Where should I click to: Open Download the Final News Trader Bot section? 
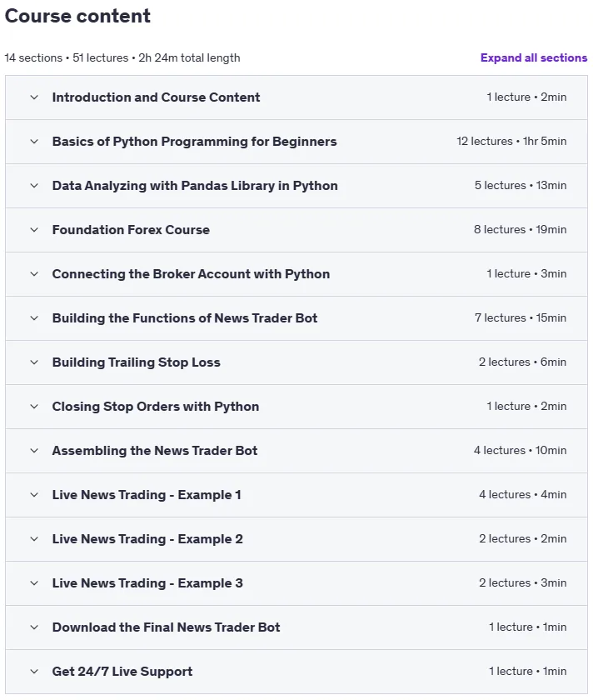pos(296,627)
